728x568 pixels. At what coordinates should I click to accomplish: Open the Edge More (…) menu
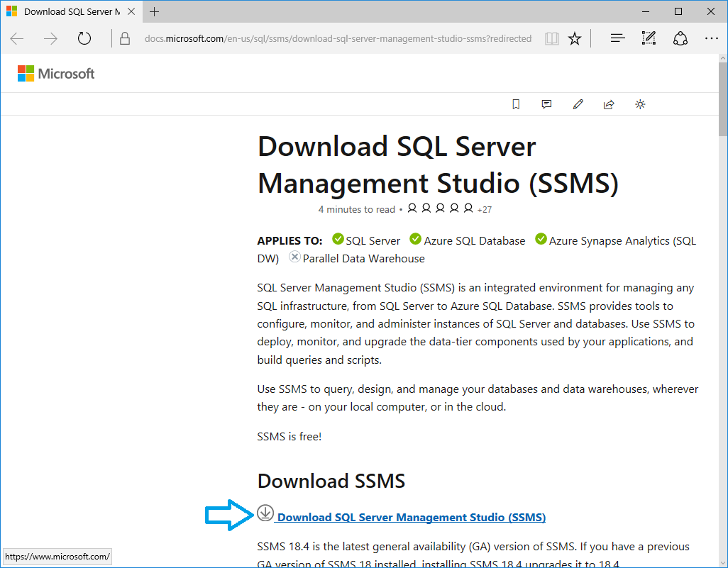tap(712, 39)
